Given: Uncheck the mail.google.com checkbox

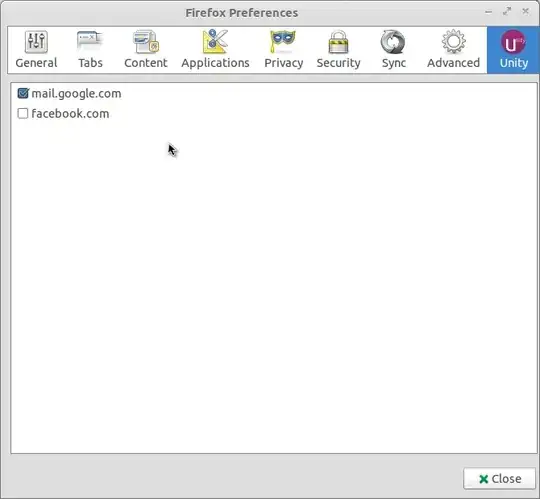Looking at the screenshot, I should 23,93.
